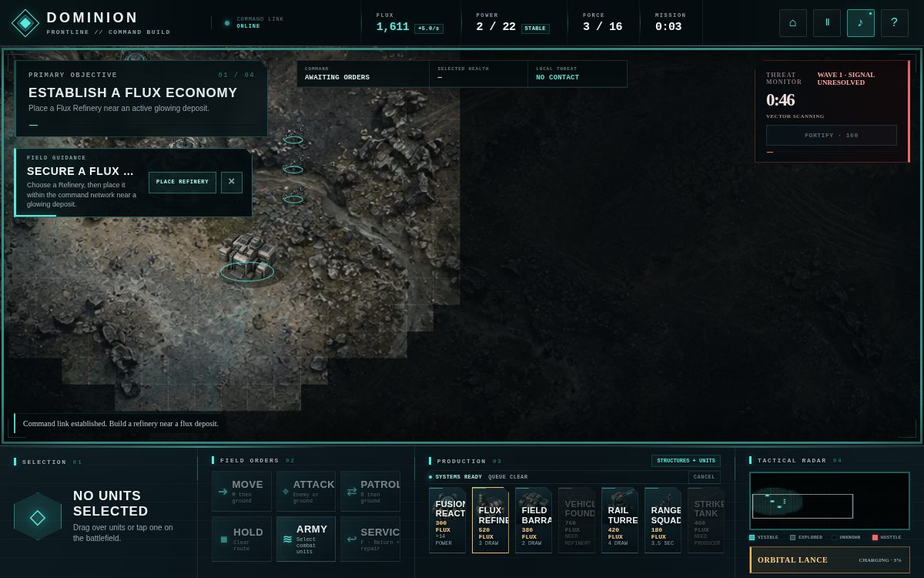Open the help question-mark button
924x578 pixels.
[895, 23]
